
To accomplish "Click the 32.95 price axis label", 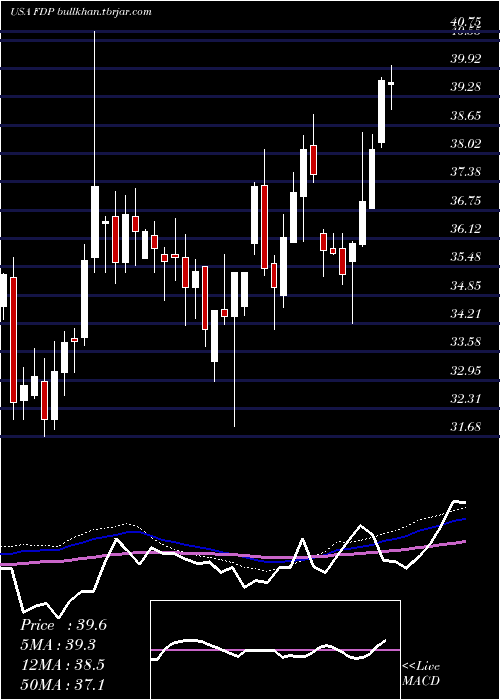I will [x=466, y=371].
